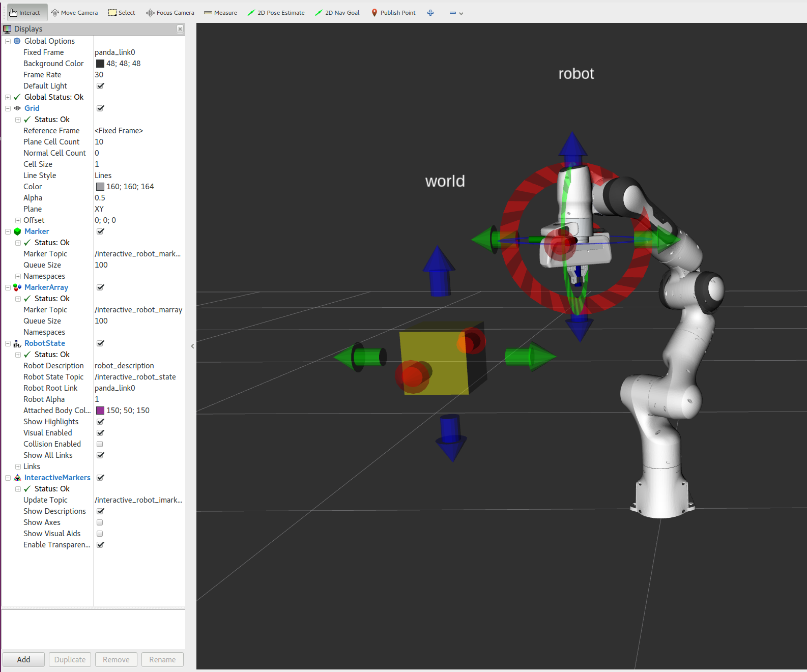
Task: Expand the Links entry under RobotState
Action: click(18, 466)
